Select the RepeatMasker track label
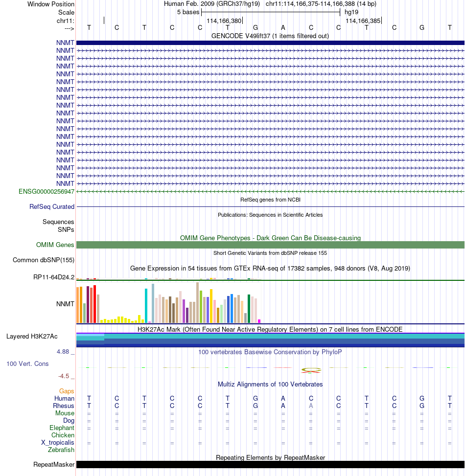 coord(54,464)
